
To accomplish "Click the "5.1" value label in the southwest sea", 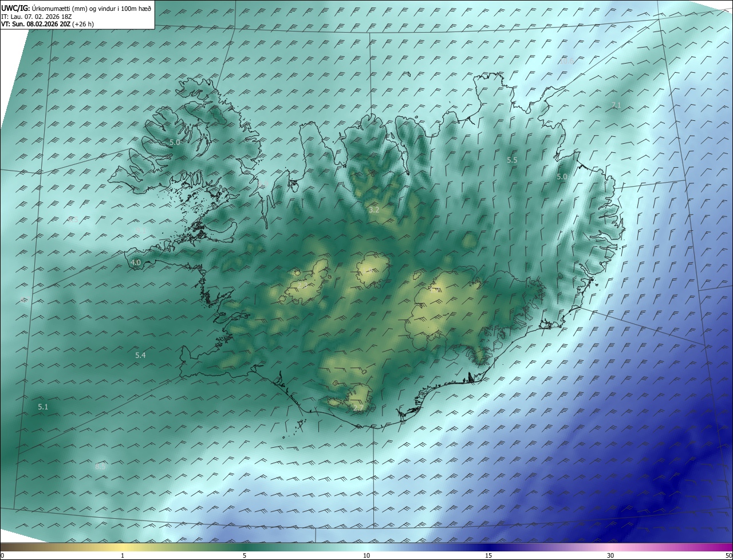I will 43,407.
